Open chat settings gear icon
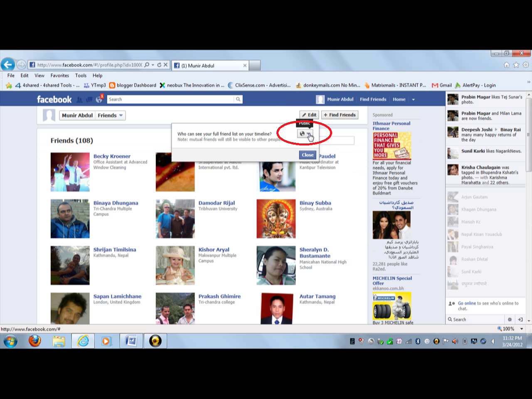The image size is (532, 399). pos(510,319)
